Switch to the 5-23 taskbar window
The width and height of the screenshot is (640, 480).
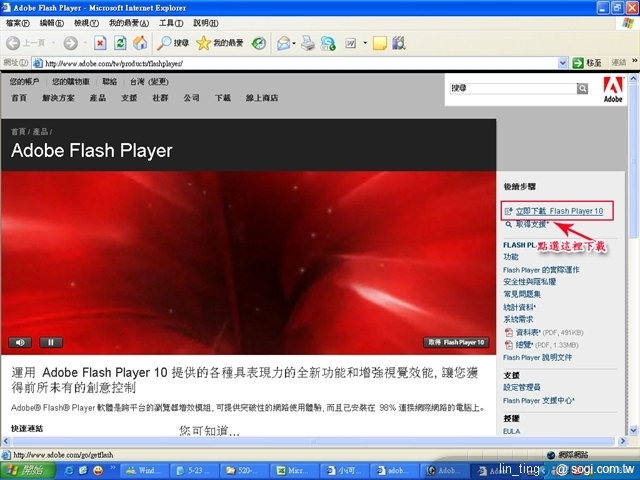[194, 471]
